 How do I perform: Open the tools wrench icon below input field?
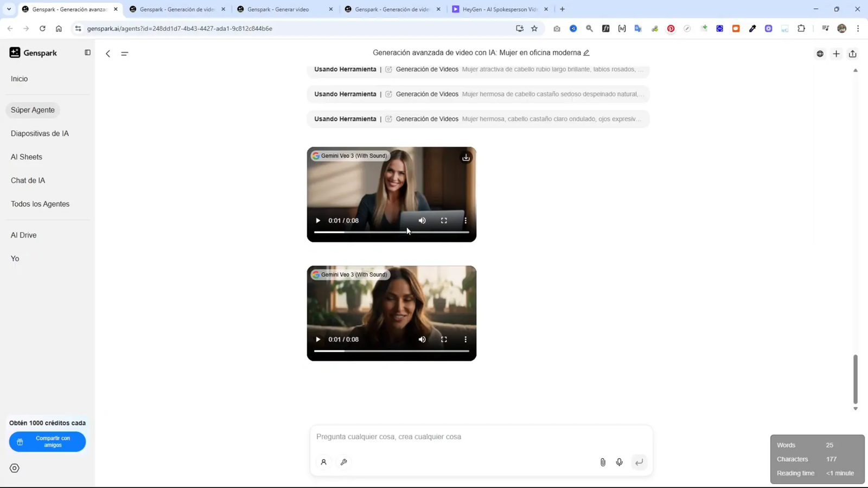(344, 462)
